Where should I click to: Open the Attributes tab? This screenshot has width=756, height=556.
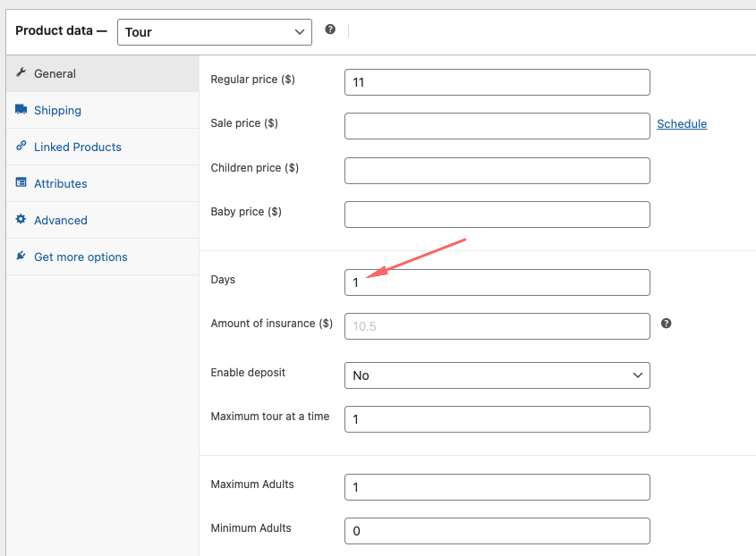tap(103, 183)
